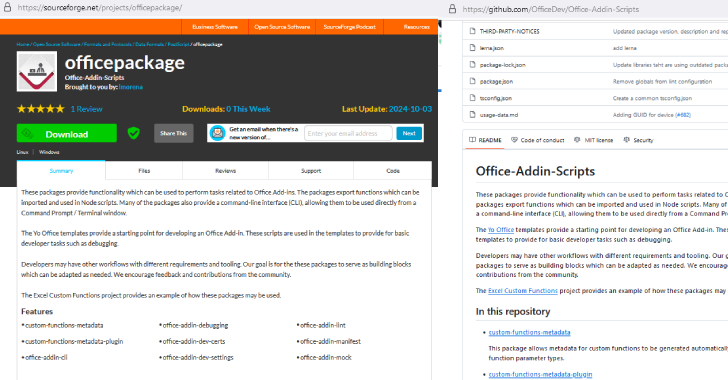728x380 pixels.
Task: Click the email notification avatar icon
Action: point(217,133)
